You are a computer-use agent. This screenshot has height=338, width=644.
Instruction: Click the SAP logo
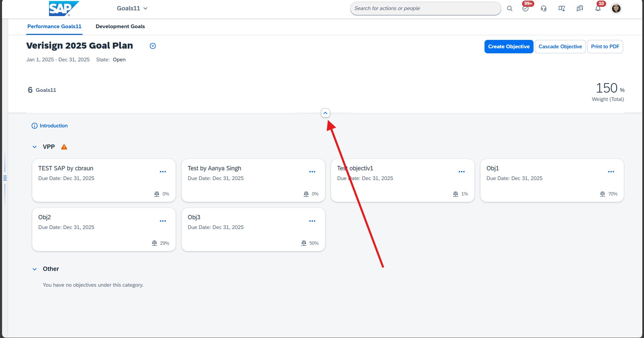click(x=64, y=8)
